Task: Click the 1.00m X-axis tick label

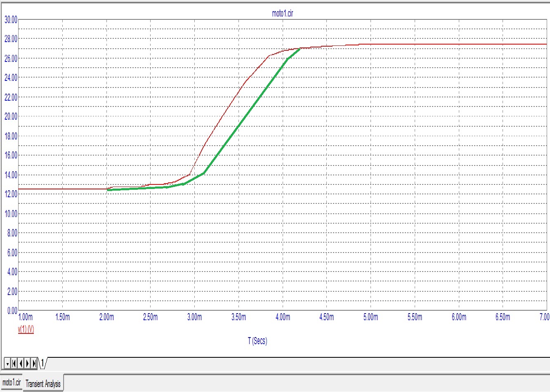Action: (x=26, y=317)
